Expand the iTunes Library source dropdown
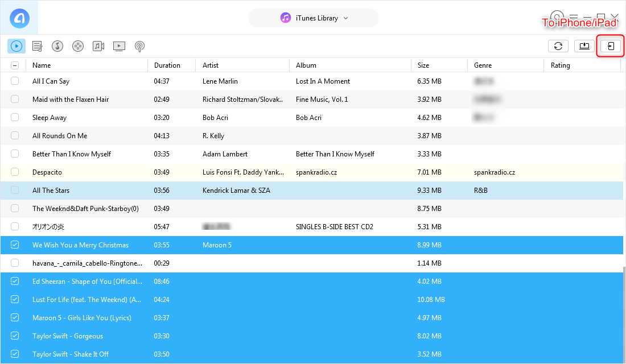Screen dimensions: 626x364 [x=314, y=18]
